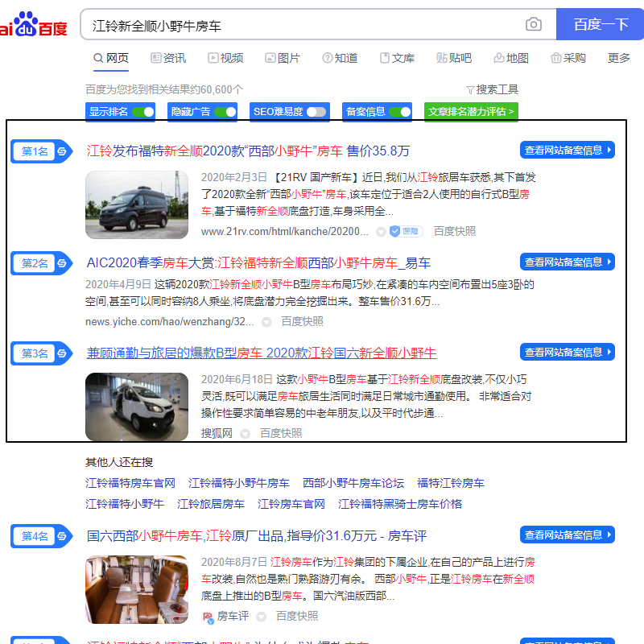Viewport: 644px width, 644px height.
Task: Click the 搜狐网 source link
Action: [x=217, y=433]
